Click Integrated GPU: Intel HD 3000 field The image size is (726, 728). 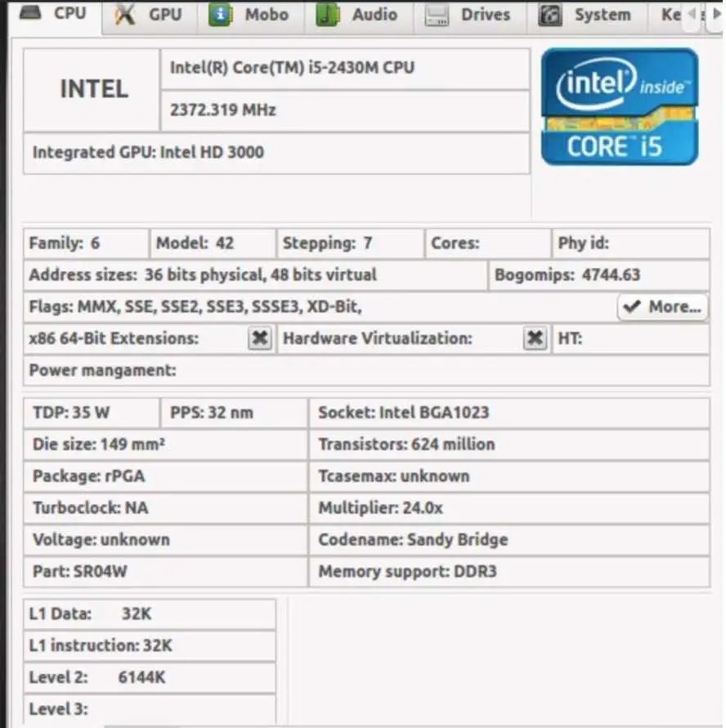(x=276, y=153)
